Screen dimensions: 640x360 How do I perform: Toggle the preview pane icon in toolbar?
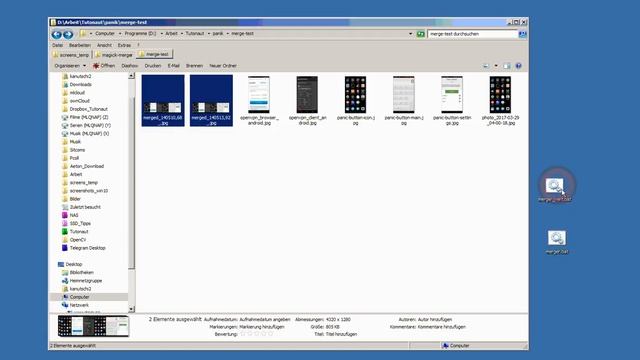tap(507, 66)
